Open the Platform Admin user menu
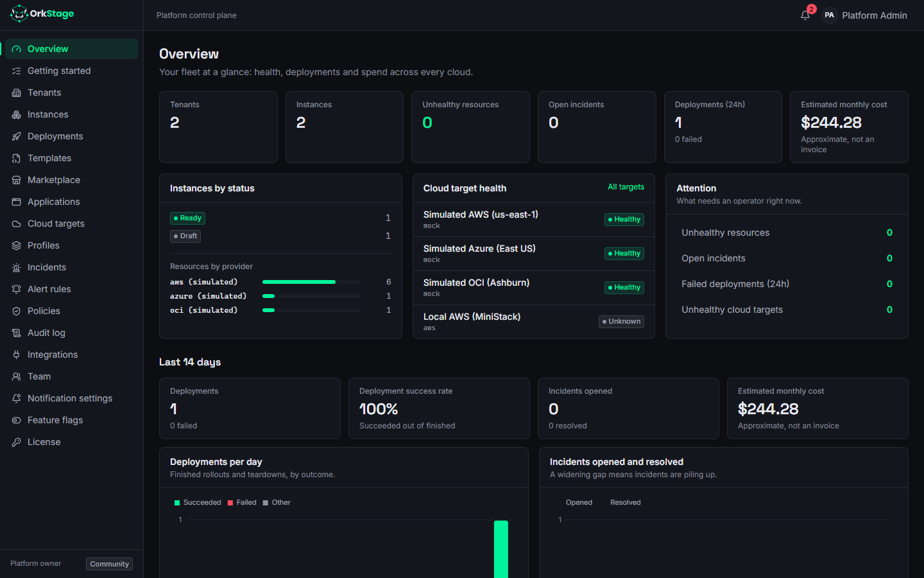This screenshot has height=578, width=924. click(865, 15)
